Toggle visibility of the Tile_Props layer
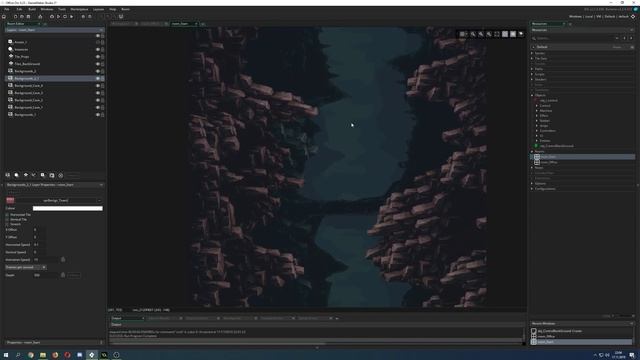The image size is (640, 360). click(98, 57)
